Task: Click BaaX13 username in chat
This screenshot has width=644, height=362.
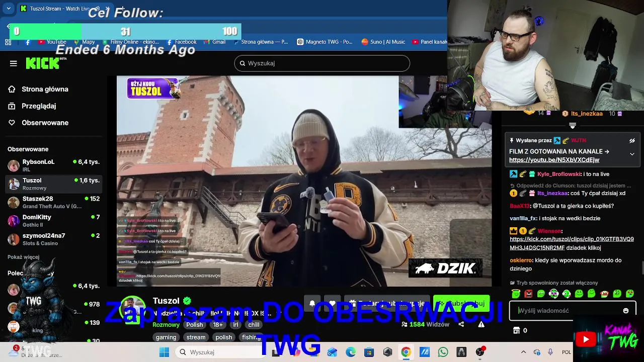Action: 519,206
